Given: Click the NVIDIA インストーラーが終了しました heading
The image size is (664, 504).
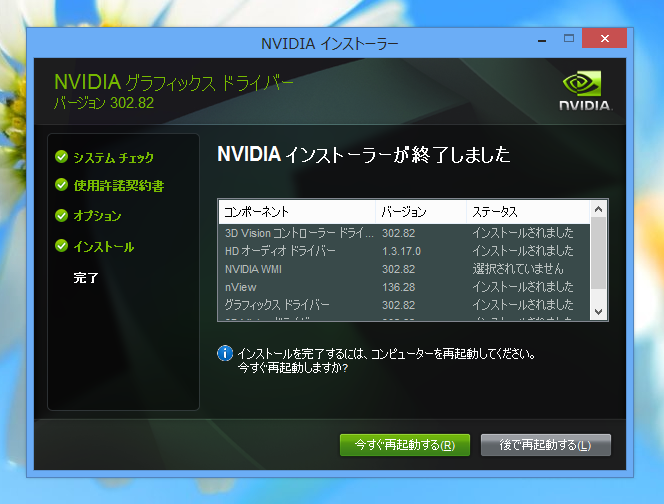Looking at the screenshot, I should point(364,154).
